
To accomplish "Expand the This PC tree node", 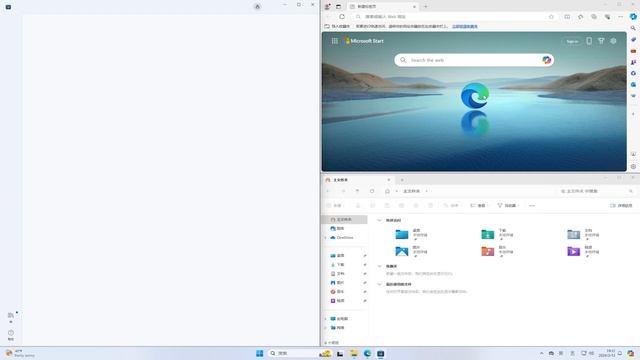I will (326, 319).
